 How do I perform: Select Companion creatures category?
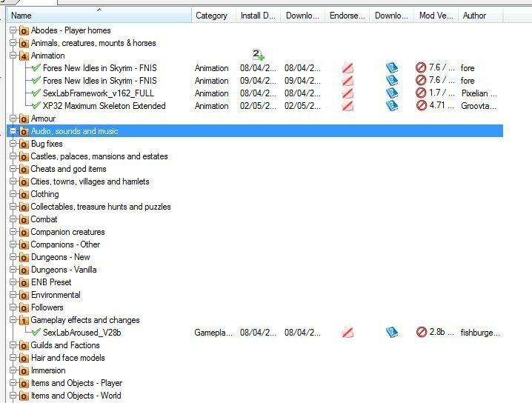(x=68, y=232)
